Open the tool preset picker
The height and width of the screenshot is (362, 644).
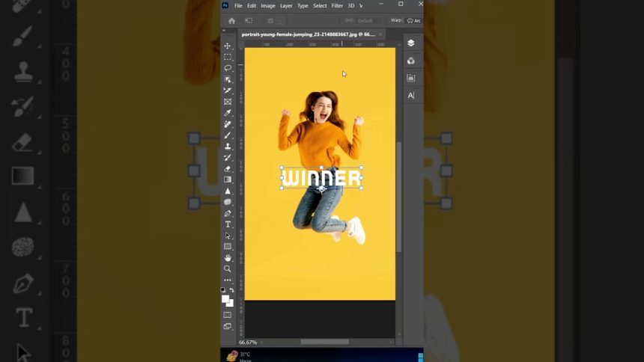(249, 20)
